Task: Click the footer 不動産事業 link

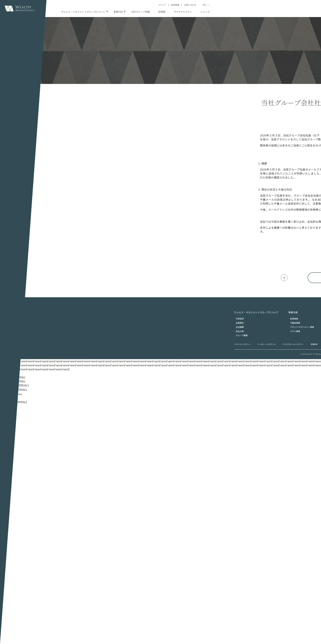Action: [x=295, y=323]
